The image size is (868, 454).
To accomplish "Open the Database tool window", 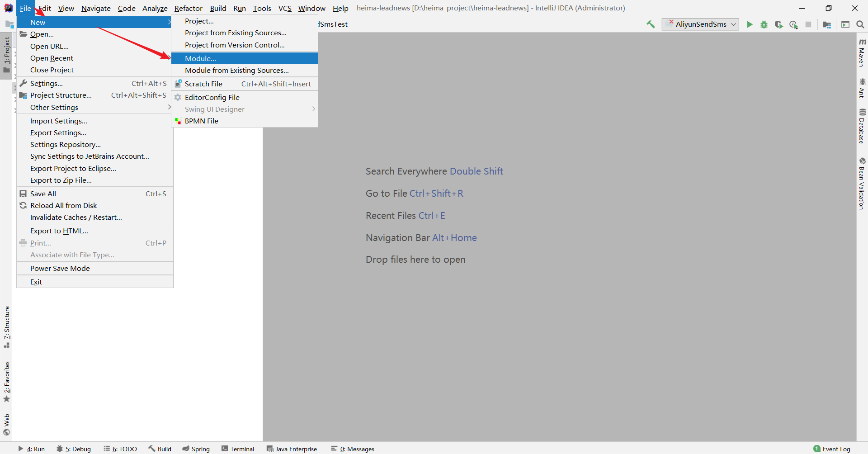I will pyautogui.click(x=862, y=126).
